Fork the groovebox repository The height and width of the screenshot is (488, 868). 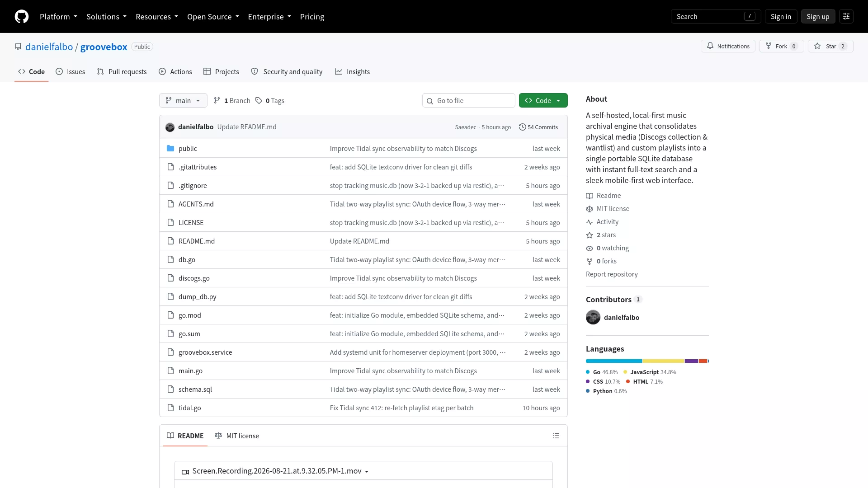(781, 47)
